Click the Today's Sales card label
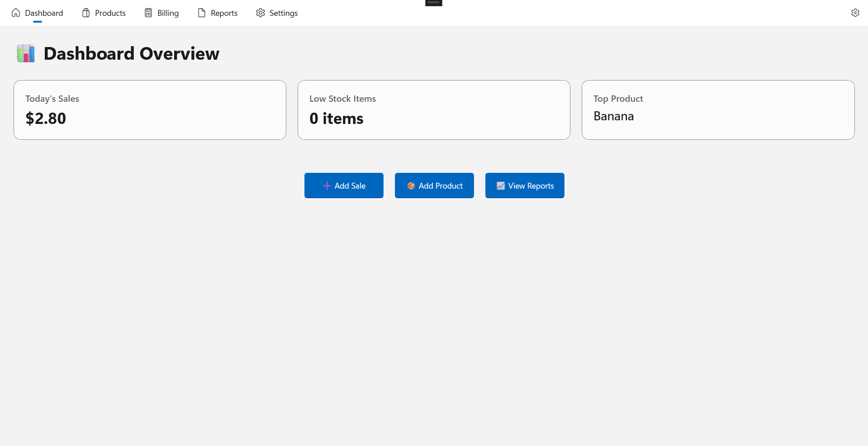868x446 pixels. (x=52, y=99)
